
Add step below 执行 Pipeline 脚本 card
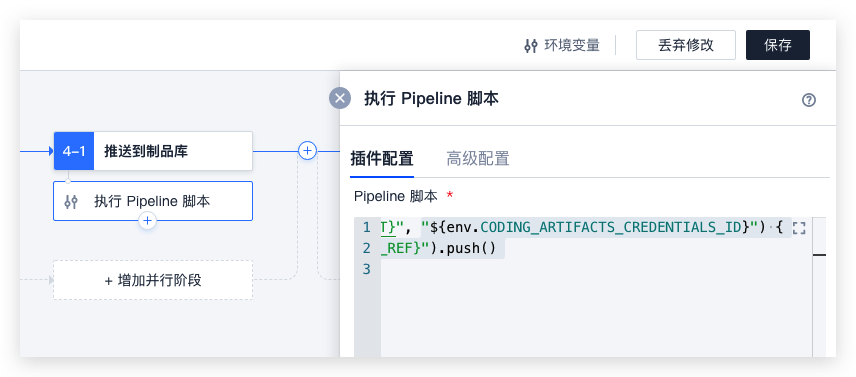(x=147, y=221)
